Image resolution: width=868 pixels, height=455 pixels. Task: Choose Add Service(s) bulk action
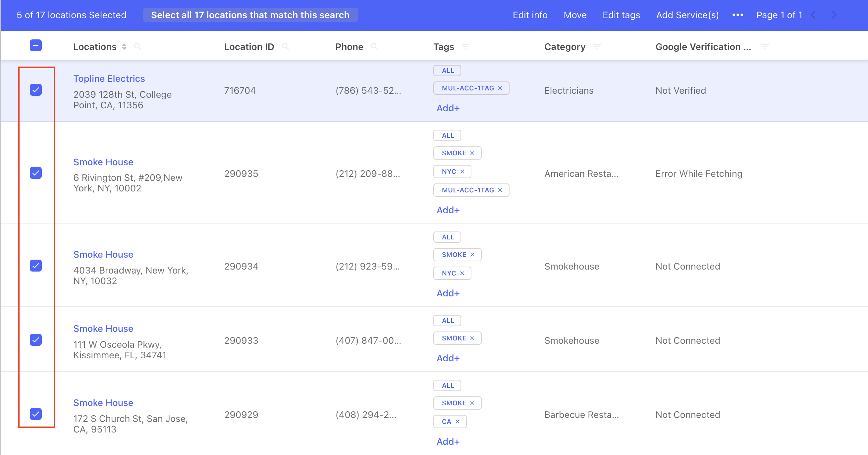coord(687,15)
